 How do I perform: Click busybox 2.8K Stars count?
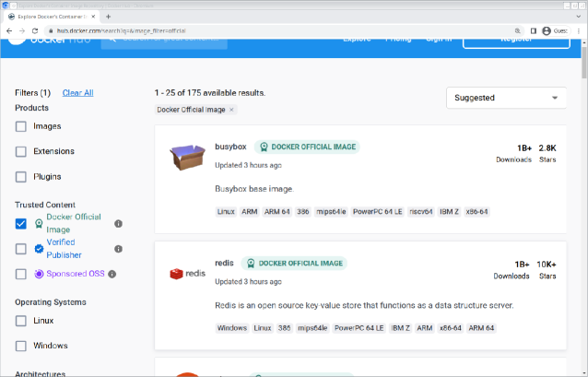click(x=547, y=153)
